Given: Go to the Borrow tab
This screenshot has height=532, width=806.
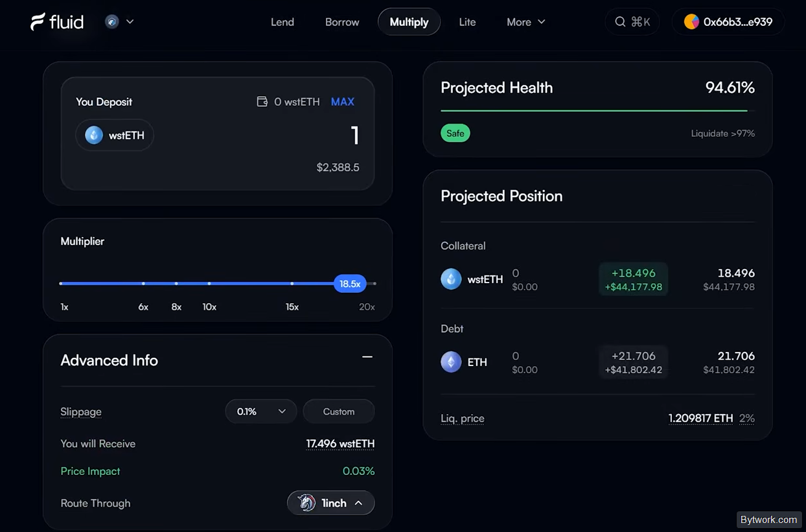Looking at the screenshot, I should click(x=342, y=22).
